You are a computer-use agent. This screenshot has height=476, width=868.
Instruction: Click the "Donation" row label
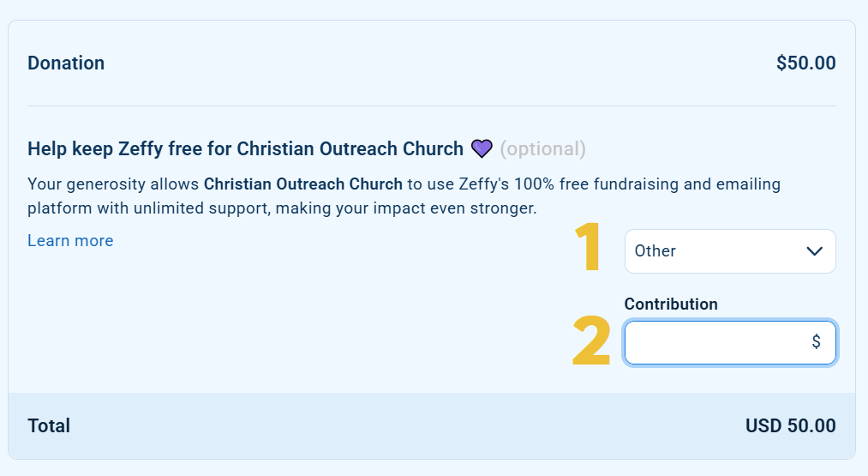[66, 63]
